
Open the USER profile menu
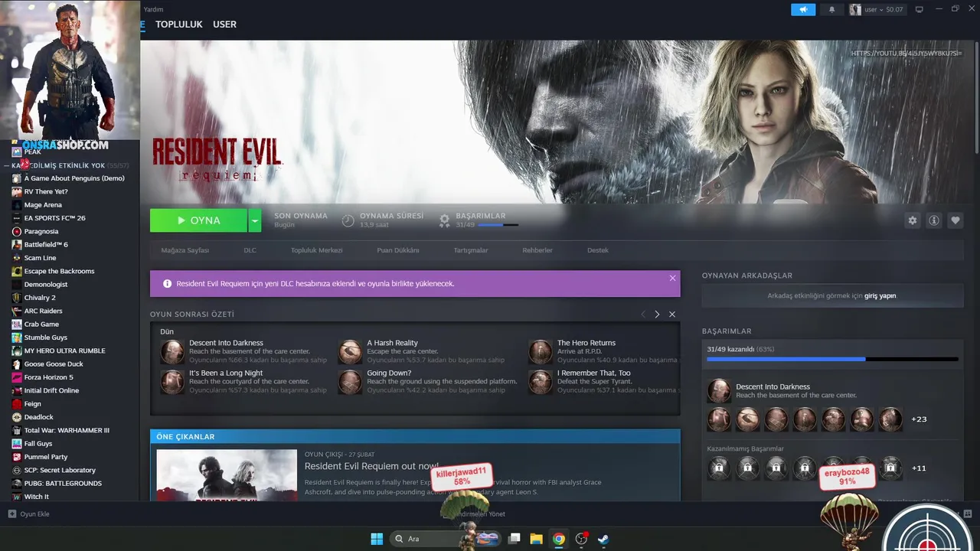(224, 24)
